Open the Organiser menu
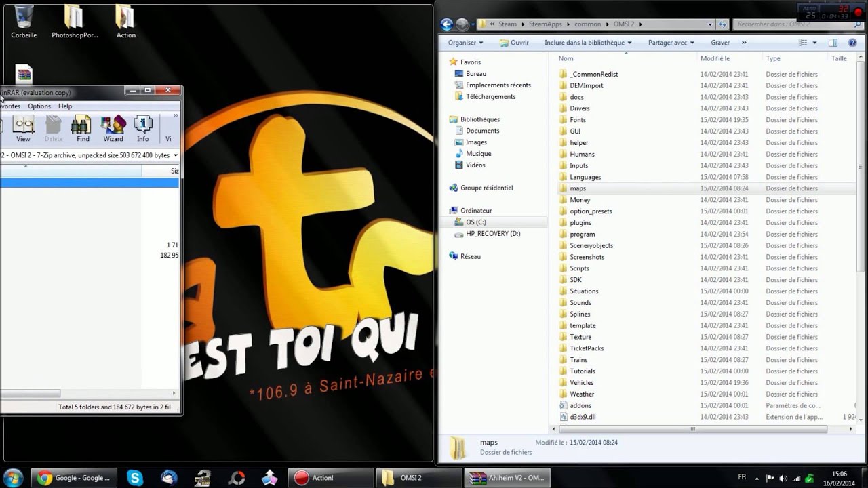Screen dimensions: 868x488 coord(466,43)
